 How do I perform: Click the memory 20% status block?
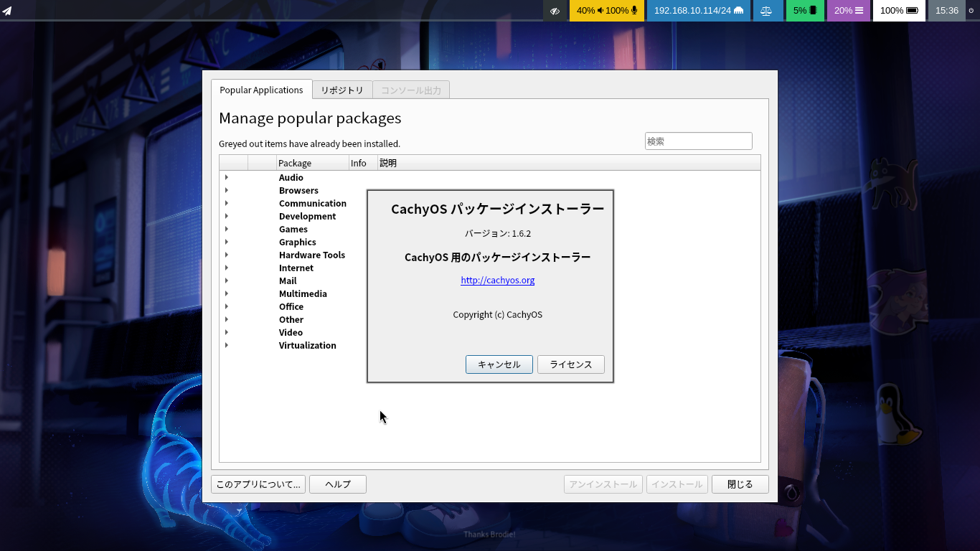pos(849,11)
